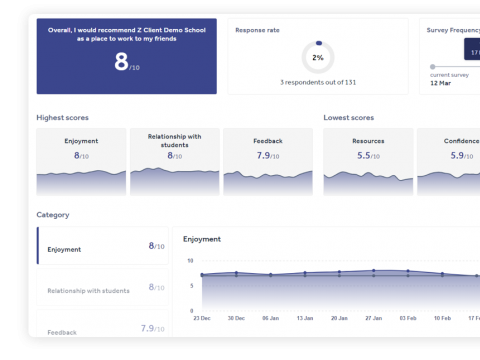The image size is (480, 360).
Task: Click the 27 Jan chart data point
Action: tap(374, 271)
